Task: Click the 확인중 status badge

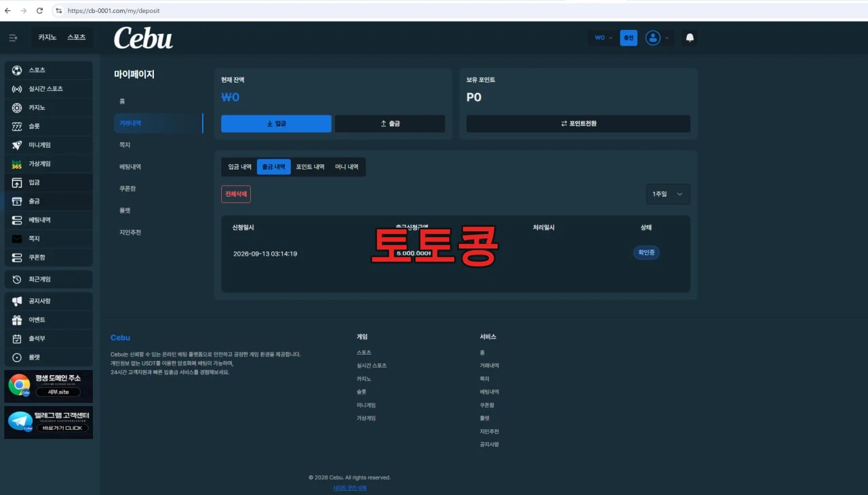Action: pos(646,252)
